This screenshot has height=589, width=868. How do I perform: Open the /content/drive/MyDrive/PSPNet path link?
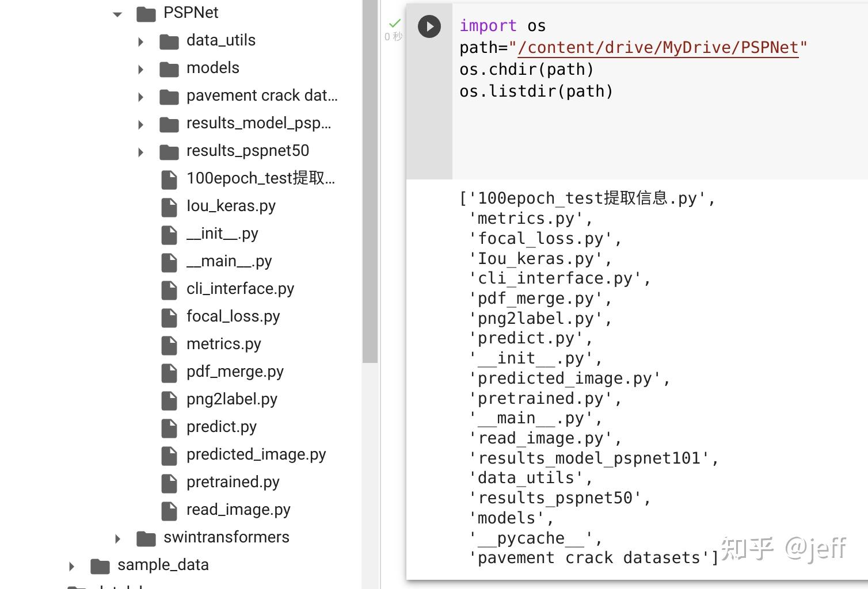658,48
